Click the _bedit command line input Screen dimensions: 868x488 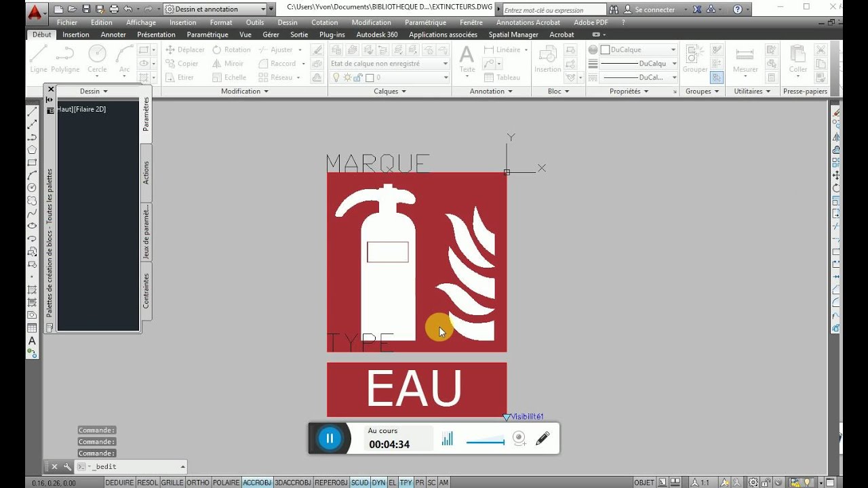tap(132, 466)
